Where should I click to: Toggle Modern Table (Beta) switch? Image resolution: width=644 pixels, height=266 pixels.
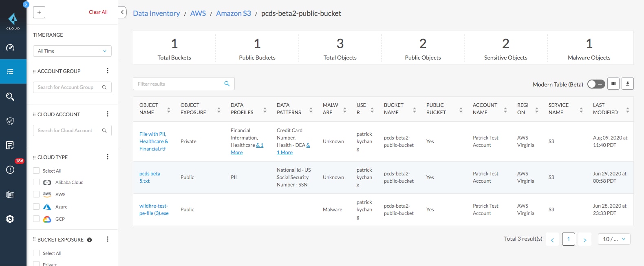[x=596, y=84]
